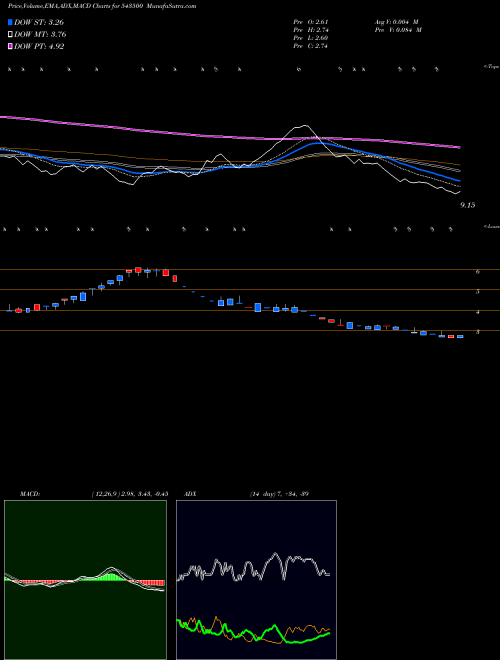The width and height of the screenshot is (500, 660).
Task: Click the 'ADX' panel heading
Action: [190, 494]
